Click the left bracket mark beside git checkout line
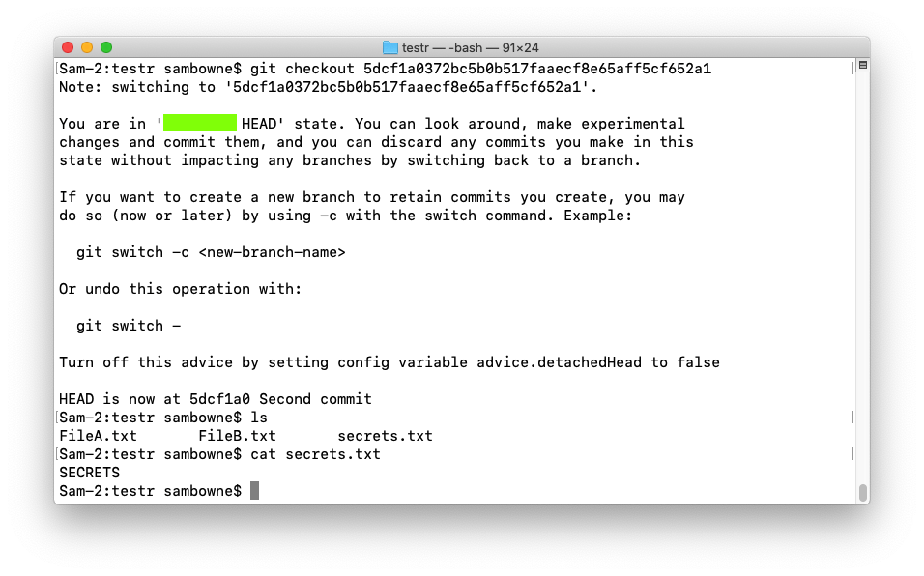The width and height of the screenshot is (924, 576). 57,69
